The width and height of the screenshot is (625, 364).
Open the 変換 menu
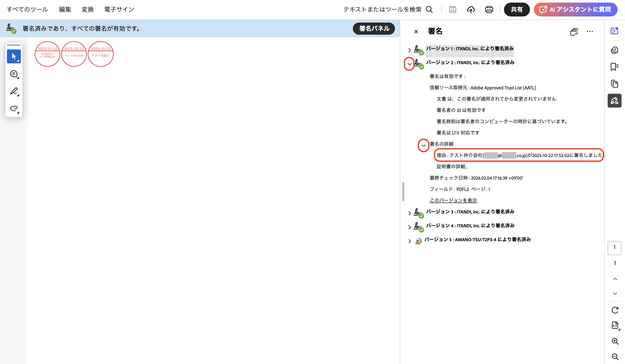click(87, 9)
